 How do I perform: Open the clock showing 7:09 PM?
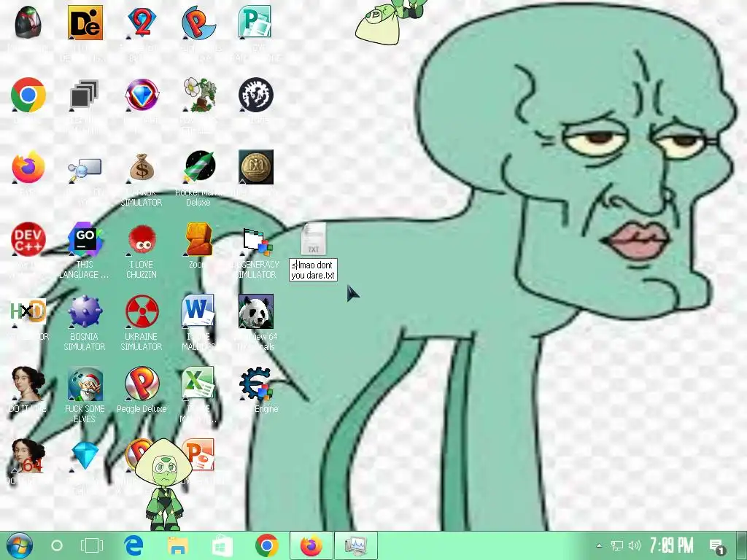672,545
